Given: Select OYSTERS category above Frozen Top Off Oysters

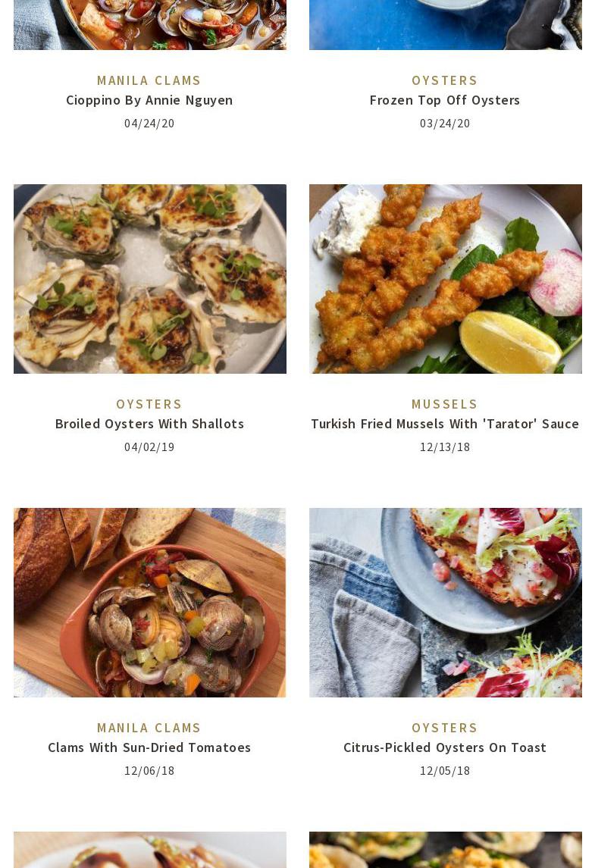Looking at the screenshot, I should coord(445,80).
